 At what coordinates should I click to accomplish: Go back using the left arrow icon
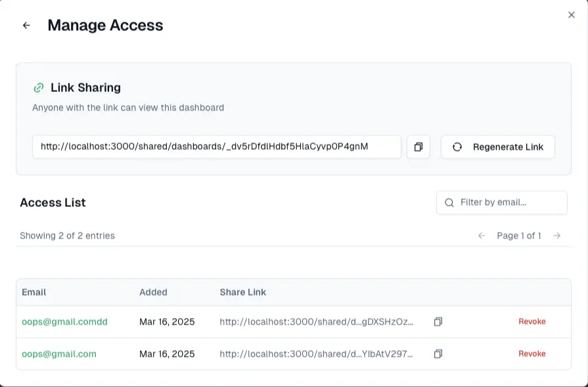[x=26, y=26]
